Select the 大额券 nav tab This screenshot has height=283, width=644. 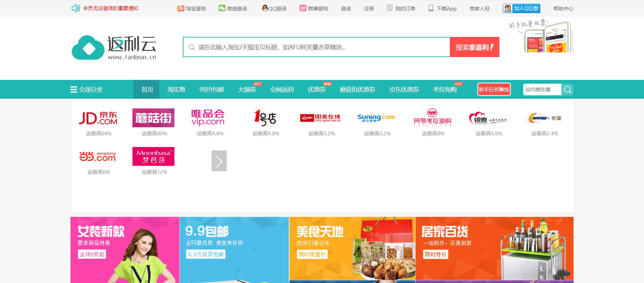pyautogui.click(x=247, y=89)
